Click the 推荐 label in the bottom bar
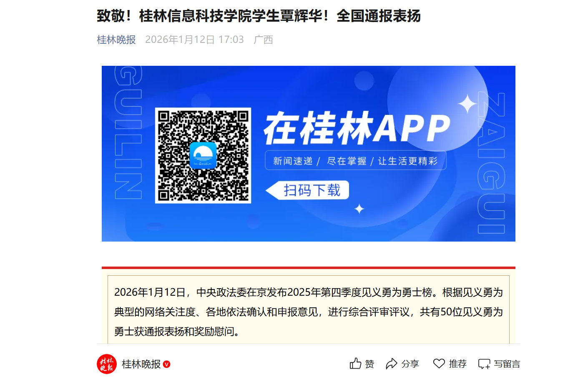Image resolution: width=588 pixels, height=379 pixels. [457, 364]
